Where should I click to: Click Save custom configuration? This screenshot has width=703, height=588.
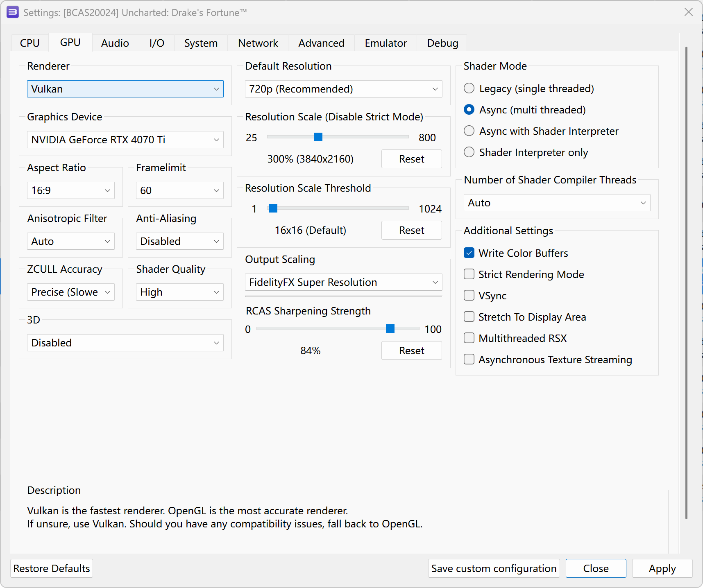(x=494, y=568)
